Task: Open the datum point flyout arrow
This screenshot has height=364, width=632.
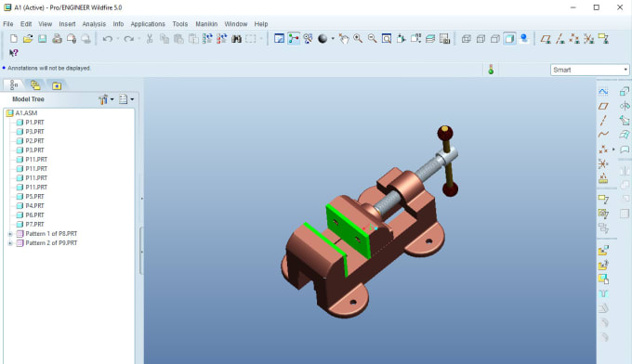Action: pyautogui.click(x=613, y=149)
